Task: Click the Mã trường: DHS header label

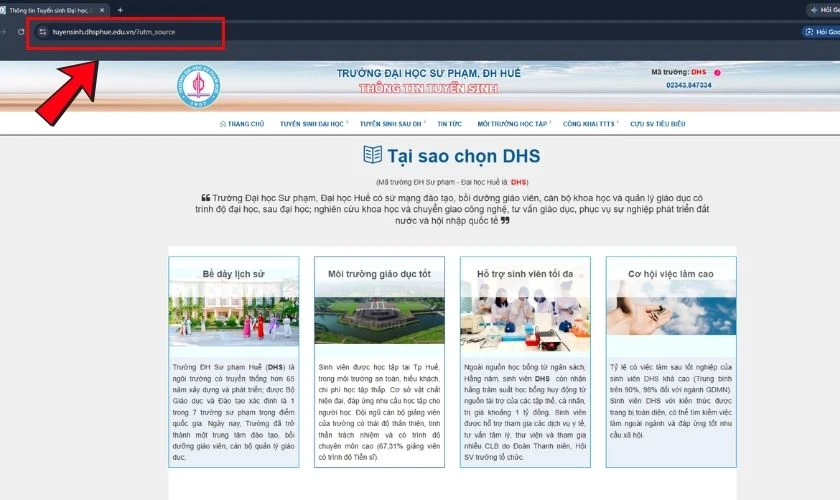Action: coord(679,72)
